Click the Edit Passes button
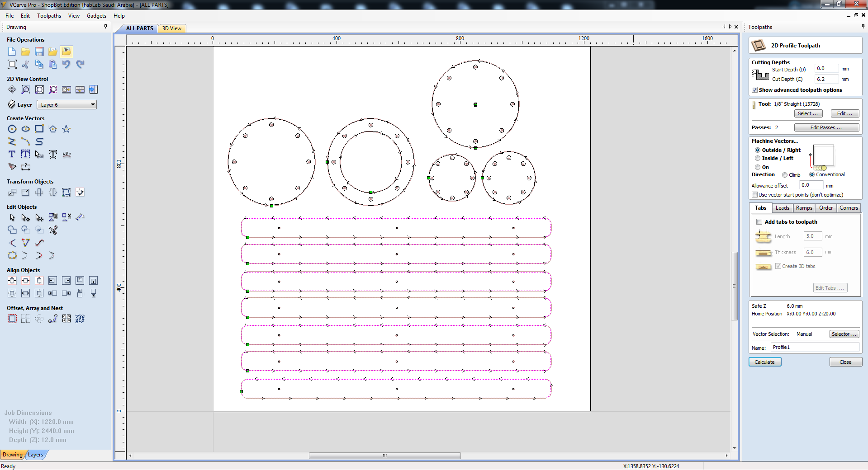The image size is (868, 470). [x=826, y=127]
